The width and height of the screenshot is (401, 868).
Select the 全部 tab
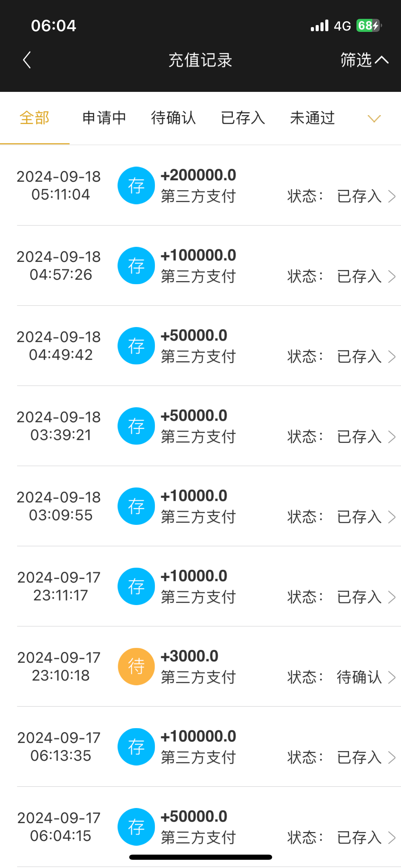(35, 118)
